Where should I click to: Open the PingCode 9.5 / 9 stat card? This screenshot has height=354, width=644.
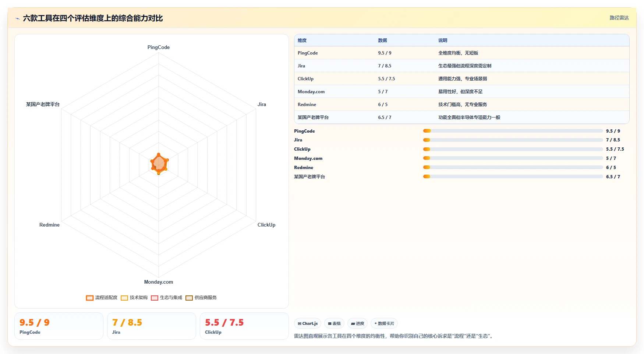59,326
